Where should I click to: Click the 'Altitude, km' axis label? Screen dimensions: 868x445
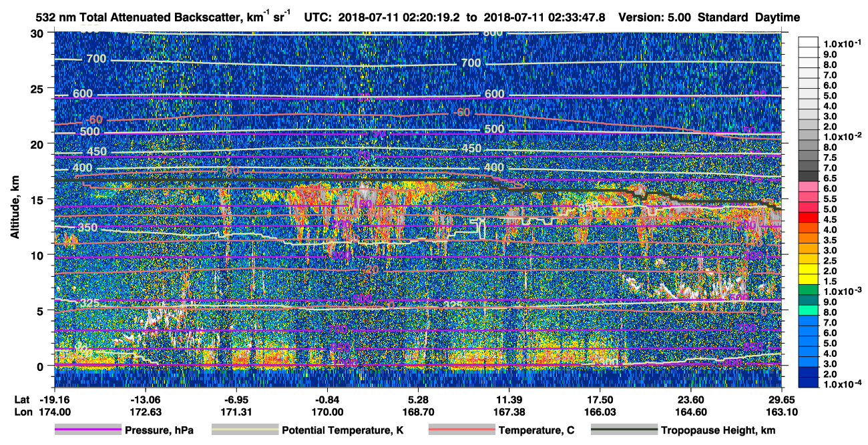(15, 209)
